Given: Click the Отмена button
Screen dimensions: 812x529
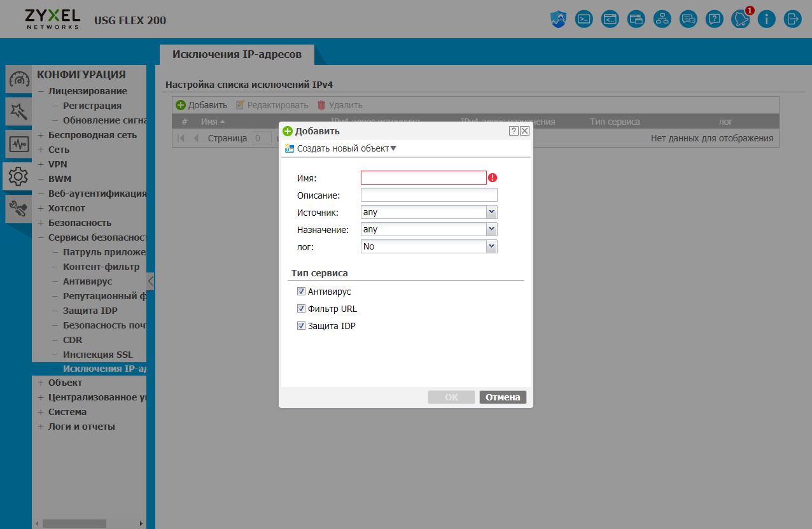Looking at the screenshot, I should (503, 397).
